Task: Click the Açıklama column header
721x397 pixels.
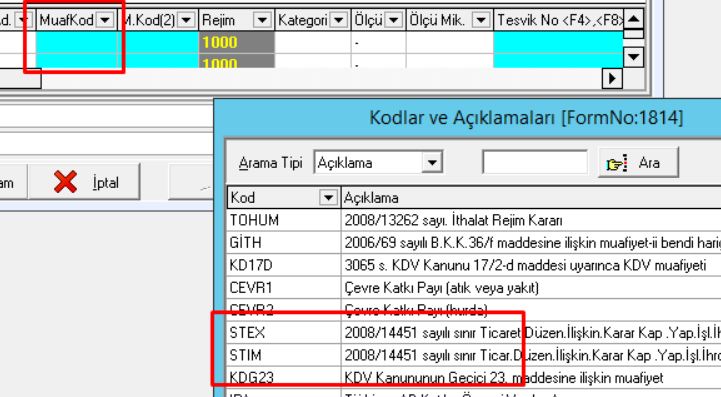Action: pos(531,198)
